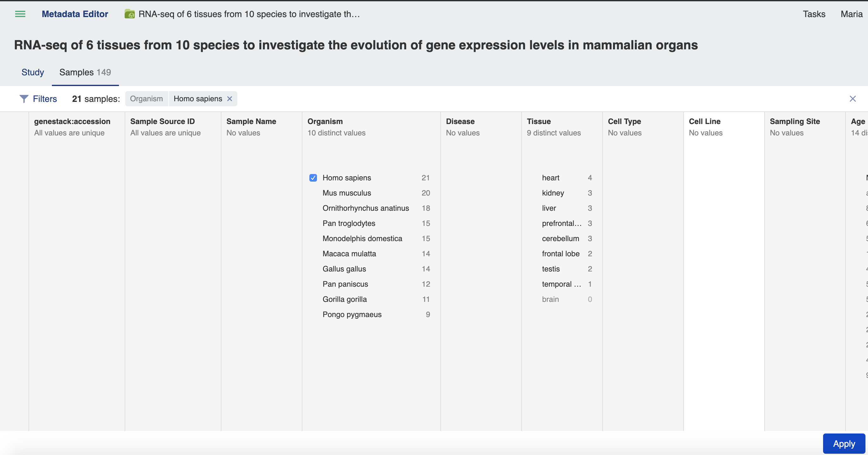Screen dimensions: 868x455
Task: Select Mus musculus organism filter
Action: [x=347, y=193]
